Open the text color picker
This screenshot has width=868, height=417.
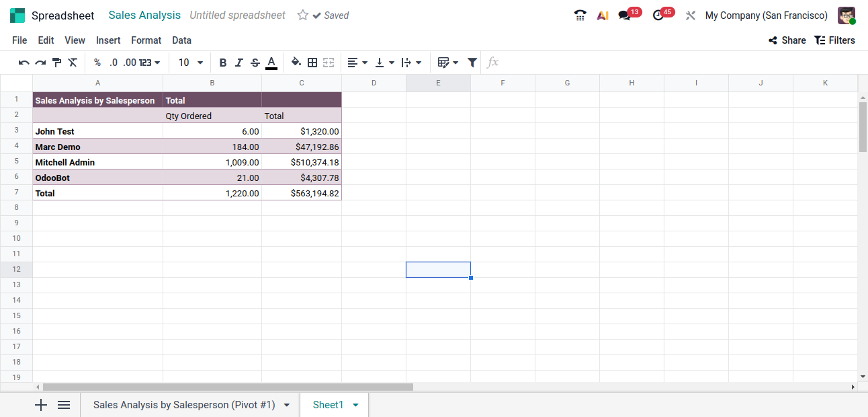[x=271, y=63]
